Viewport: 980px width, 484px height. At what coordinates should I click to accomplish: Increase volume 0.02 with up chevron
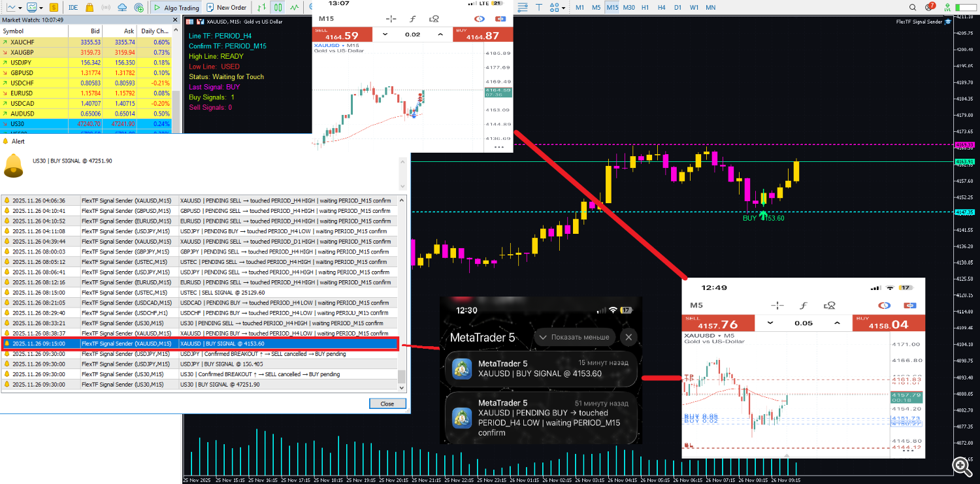pos(440,35)
